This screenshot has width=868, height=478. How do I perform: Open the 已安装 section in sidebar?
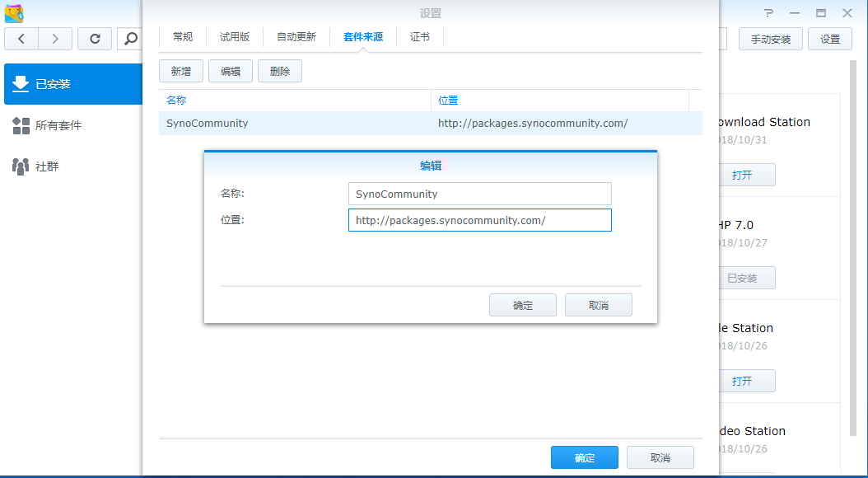point(72,84)
